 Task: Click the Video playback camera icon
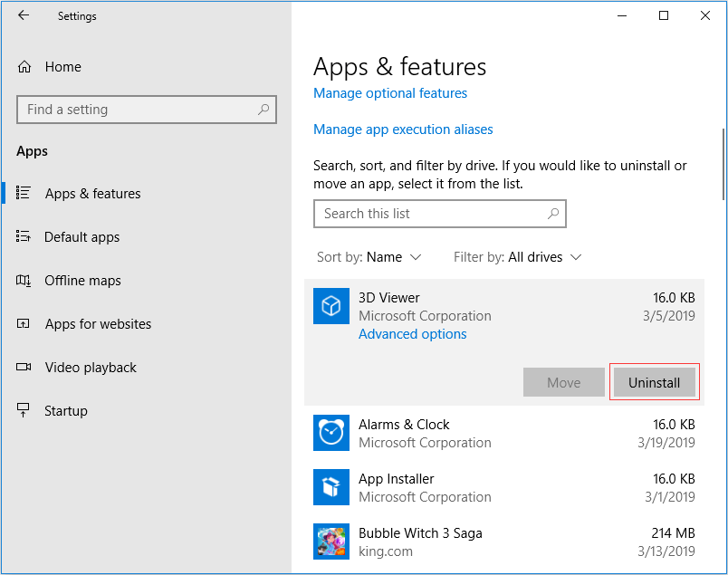[24, 367]
